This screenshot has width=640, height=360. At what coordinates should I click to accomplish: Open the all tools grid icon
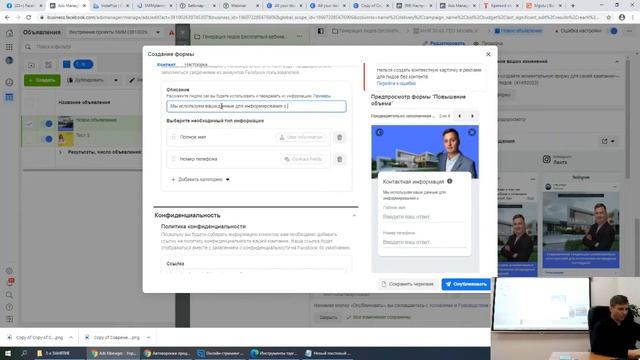point(9,47)
